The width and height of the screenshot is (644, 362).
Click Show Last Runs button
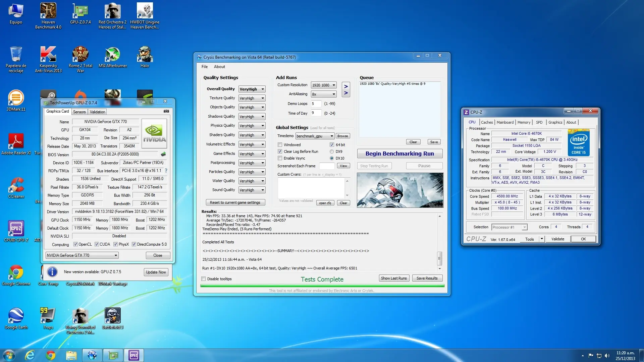click(x=394, y=278)
